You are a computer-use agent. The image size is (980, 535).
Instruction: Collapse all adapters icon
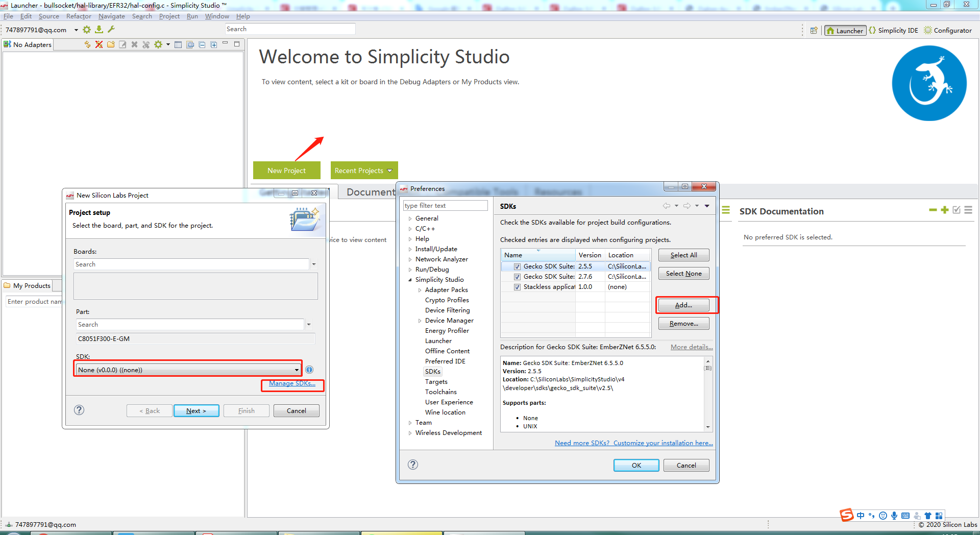pyautogui.click(x=202, y=44)
